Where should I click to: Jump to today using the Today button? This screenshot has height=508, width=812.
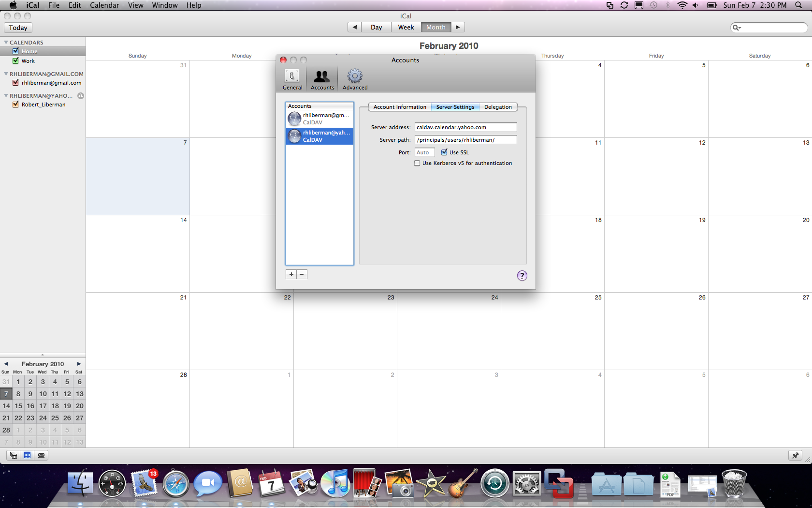point(17,28)
